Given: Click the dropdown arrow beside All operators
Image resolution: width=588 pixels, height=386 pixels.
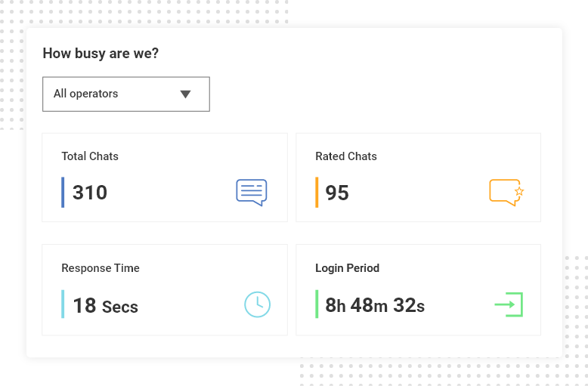Looking at the screenshot, I should coord(186,94).
